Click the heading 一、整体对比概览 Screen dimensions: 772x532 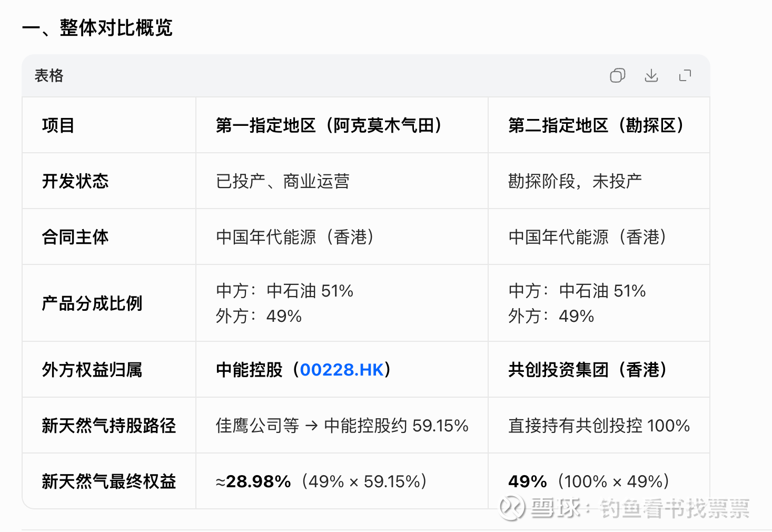pos(97,28)
